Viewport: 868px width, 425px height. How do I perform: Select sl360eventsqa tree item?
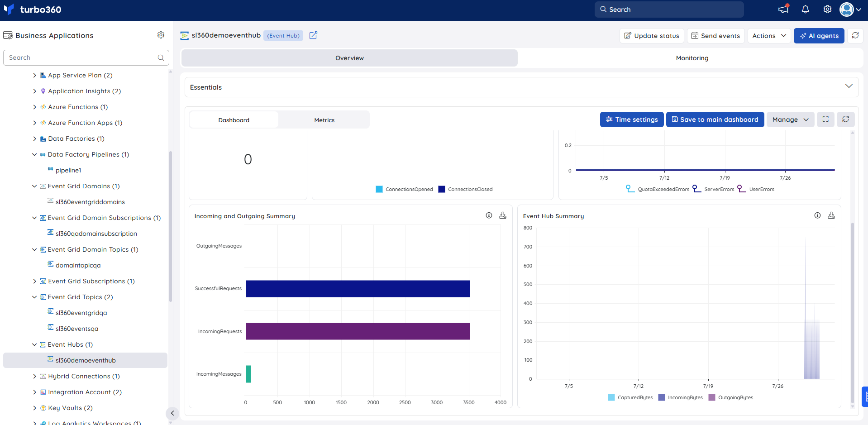76,329
